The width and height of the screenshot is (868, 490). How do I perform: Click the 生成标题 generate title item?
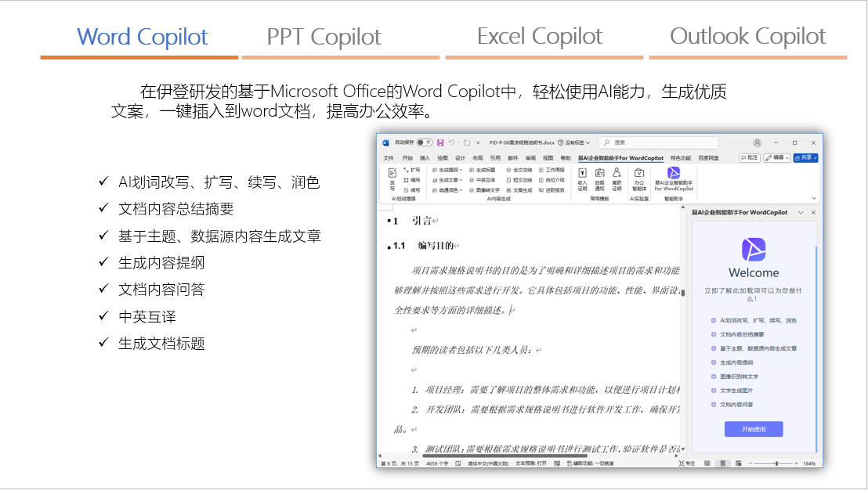tap(482, 170)
